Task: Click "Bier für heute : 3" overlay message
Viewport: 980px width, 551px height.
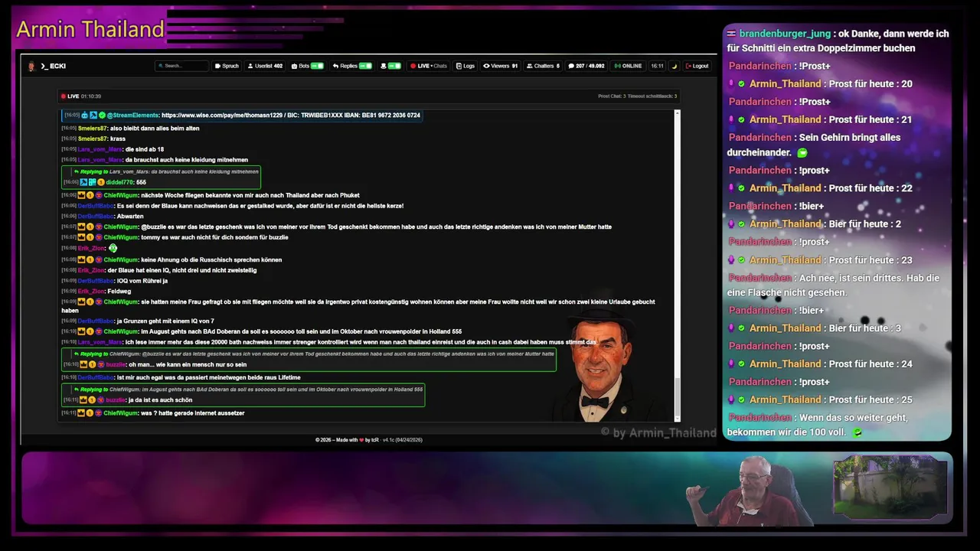Action: pos(864,328)
